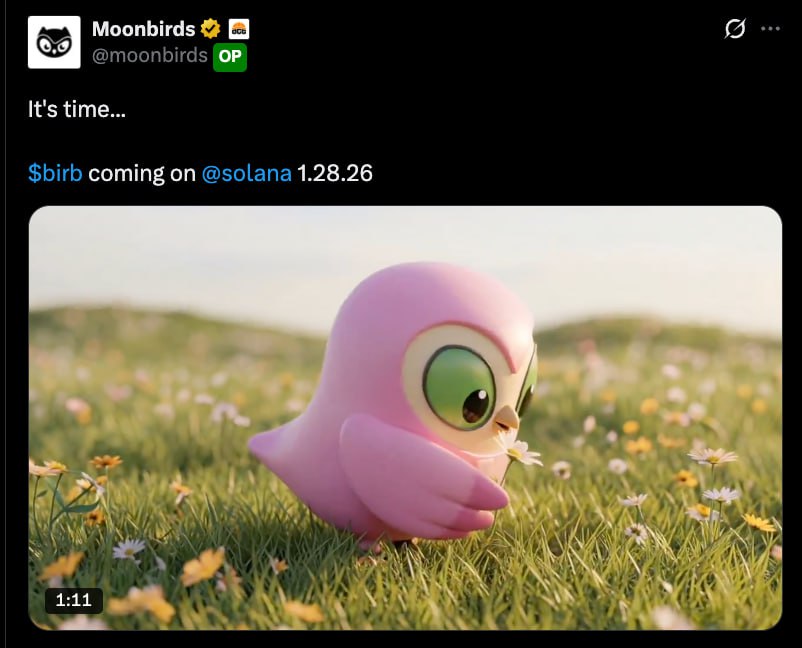Viewport: 802px width, 648px height.
Task: Click the Grok explain-post icon
Action: pos(735,29)
